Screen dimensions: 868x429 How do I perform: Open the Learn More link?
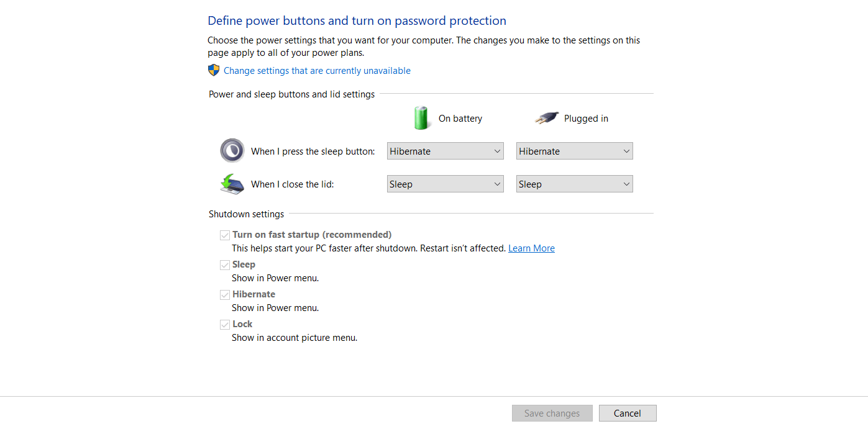coord(531,248)
